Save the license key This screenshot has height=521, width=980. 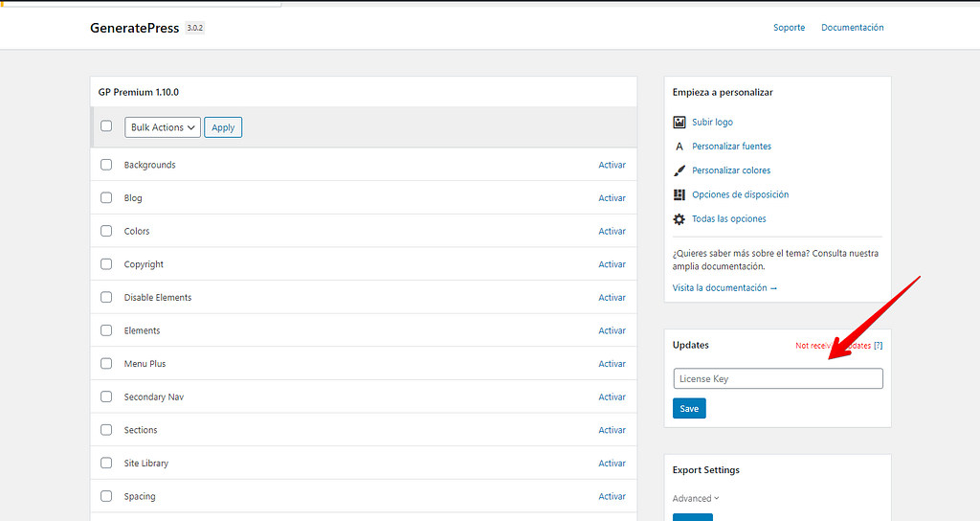(689, 408)
